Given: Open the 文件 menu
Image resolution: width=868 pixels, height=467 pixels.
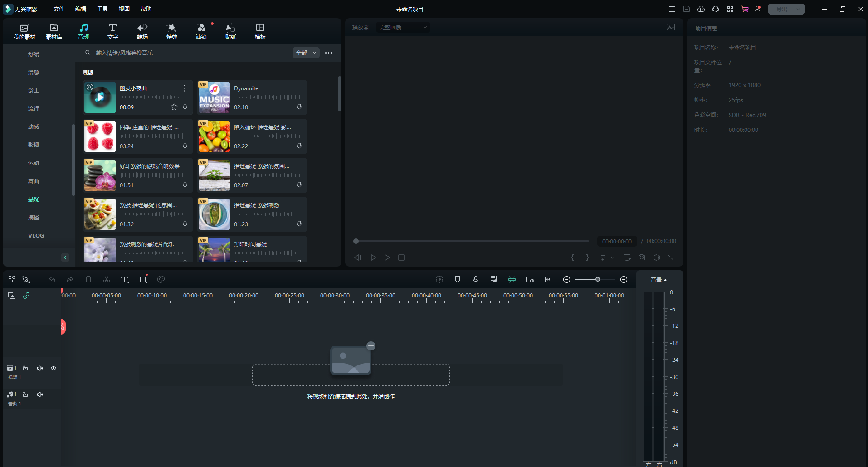Looking at the screenshot, I should click(59, 9).
